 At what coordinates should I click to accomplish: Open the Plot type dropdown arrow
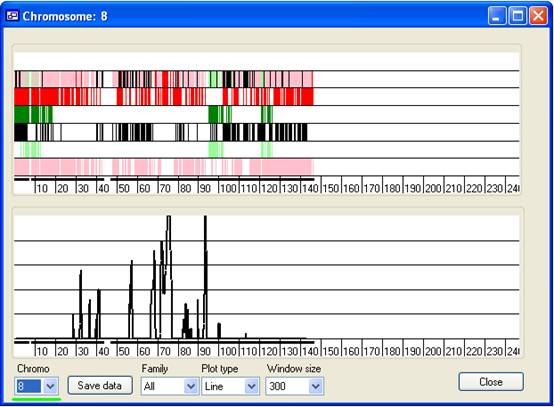coord(252,386)
